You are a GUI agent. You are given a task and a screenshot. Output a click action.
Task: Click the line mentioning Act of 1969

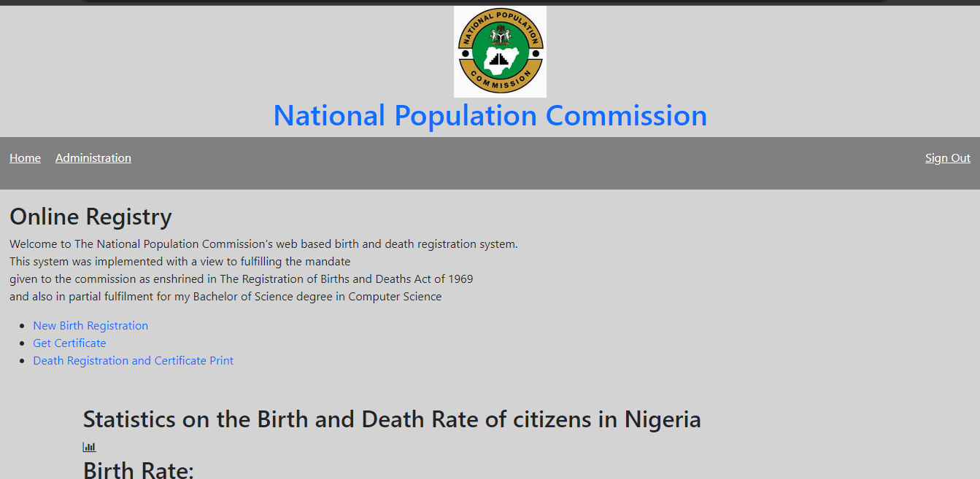pyautogui.click(x=242, y=279)
